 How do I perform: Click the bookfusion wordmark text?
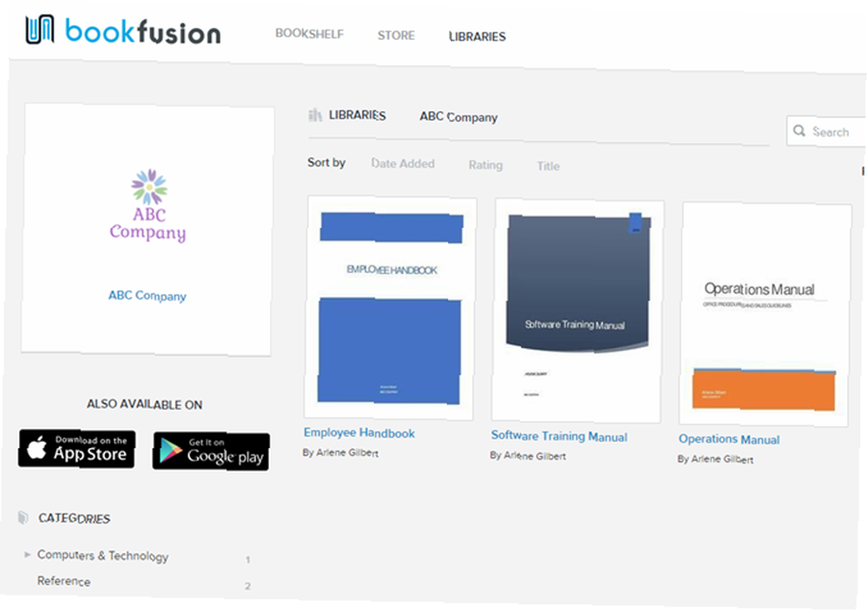pyautogui.click(x=143, y=31)
